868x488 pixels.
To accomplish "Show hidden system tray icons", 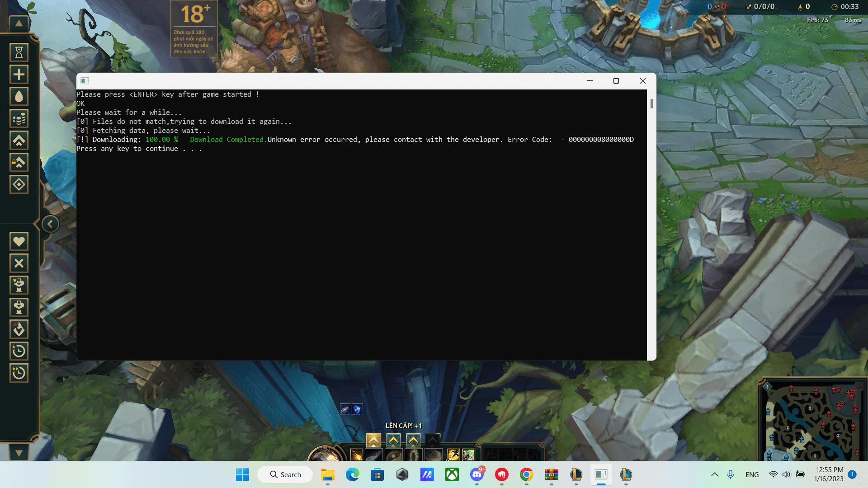I will (715, 474).
